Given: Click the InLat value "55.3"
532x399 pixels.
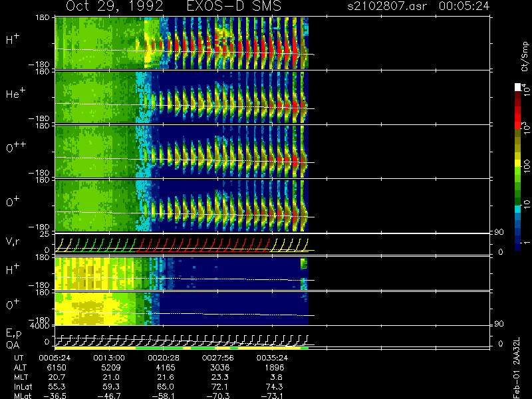Looking at the screenshot, I should click(x=57, y=386).
